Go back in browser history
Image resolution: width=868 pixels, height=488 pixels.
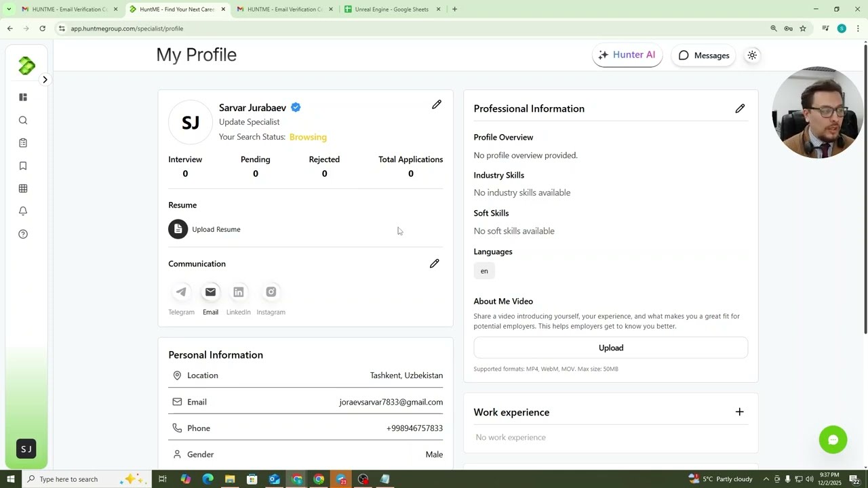click(9, 28)
